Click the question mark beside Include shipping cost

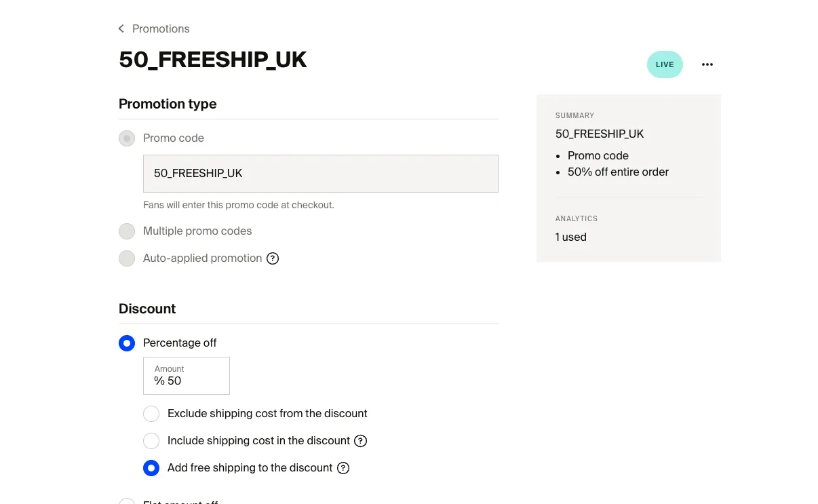(360, 441)
